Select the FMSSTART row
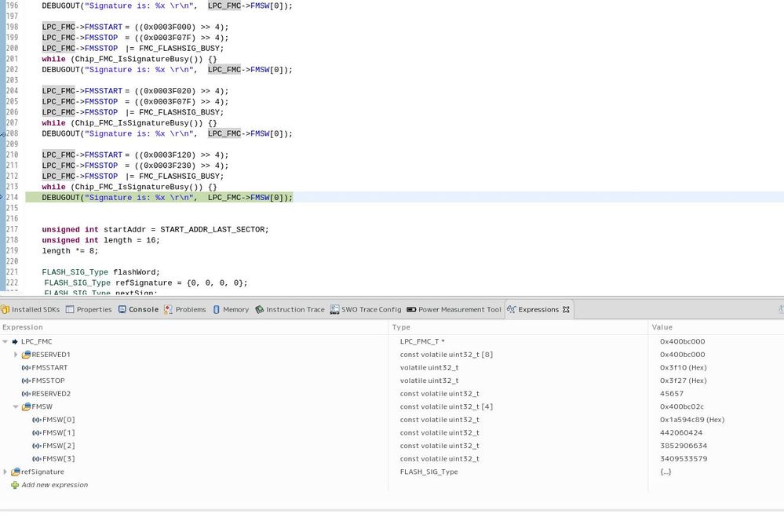The width and height of the screenshot is (784, 532). tap(392, 367)
